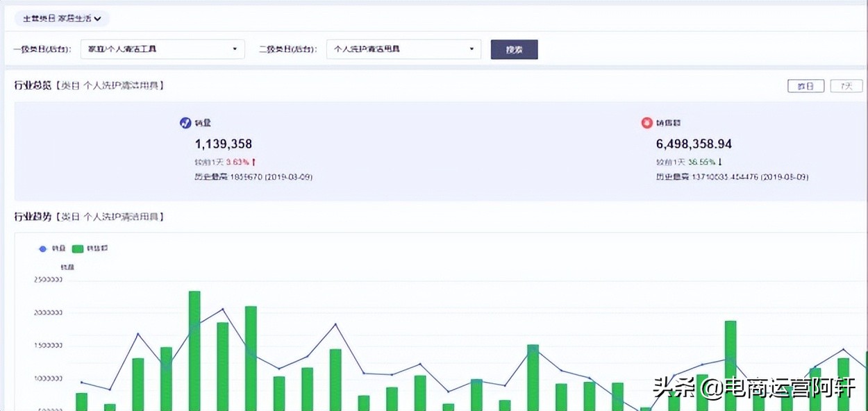Open the 二级类目 个人洗护清洁用具 combo box
868x411 pixels.
pyautogui.click(x=403, y=49)
